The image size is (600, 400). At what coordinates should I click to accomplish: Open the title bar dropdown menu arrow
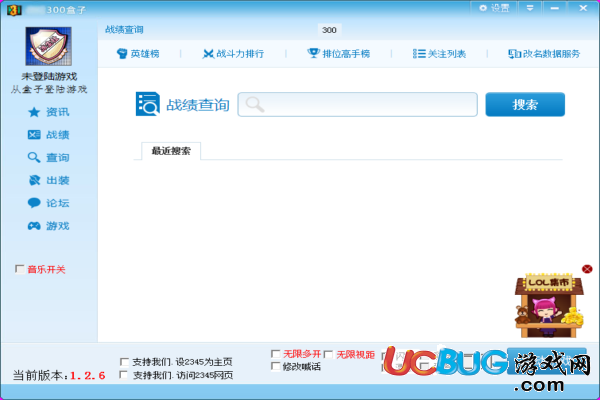(x=530, y=8)
